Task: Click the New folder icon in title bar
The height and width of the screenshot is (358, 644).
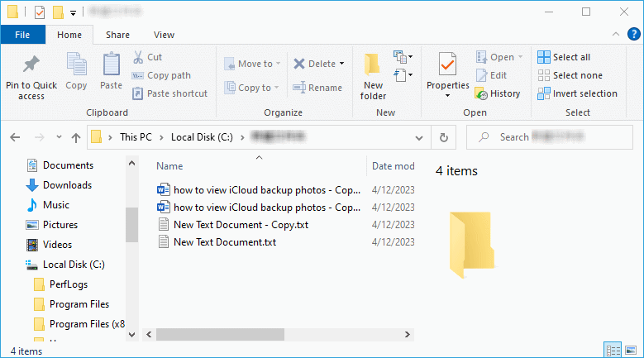Action: coord(58,12)
